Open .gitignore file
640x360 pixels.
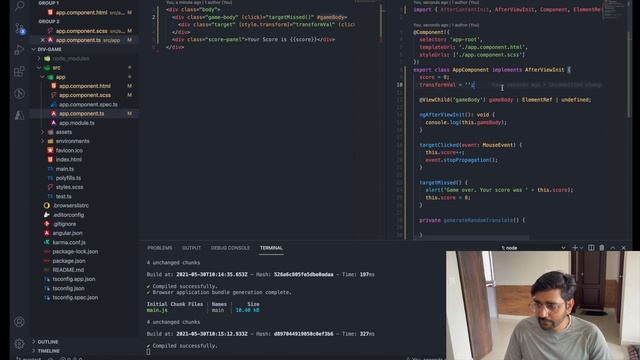pyautogui.click(x=64, y=224)
